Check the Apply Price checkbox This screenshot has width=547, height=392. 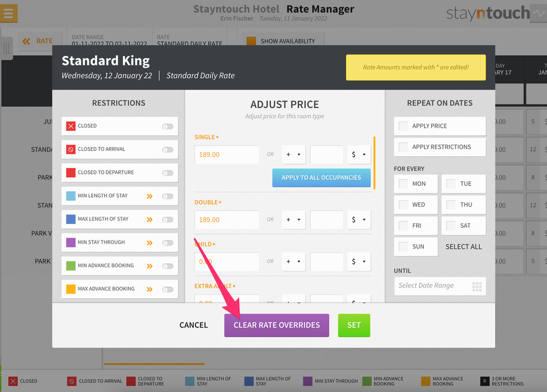pyautogui.click(x=403, y=126)
